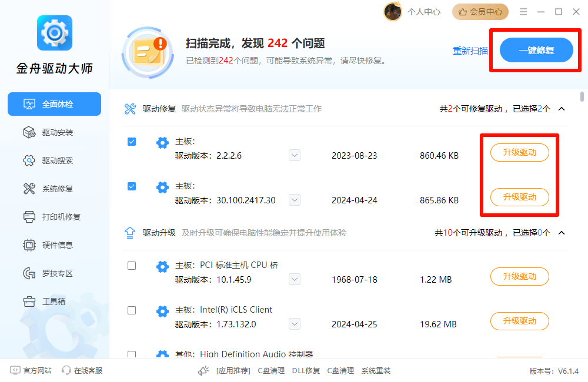This screenshot has width=588, height=382.
Task: Uncheck driver version 30.100.2417.30 checkbox
Action: 132,186
